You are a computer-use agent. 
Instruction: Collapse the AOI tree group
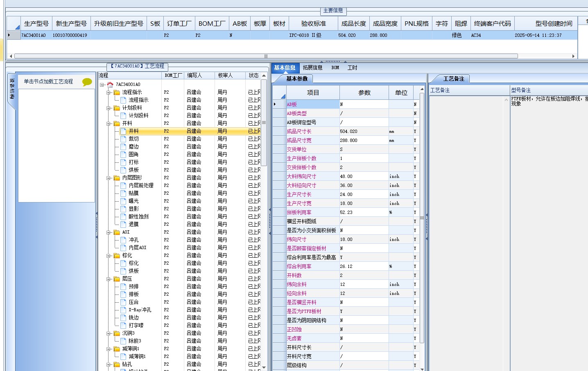tap(109, 232)
